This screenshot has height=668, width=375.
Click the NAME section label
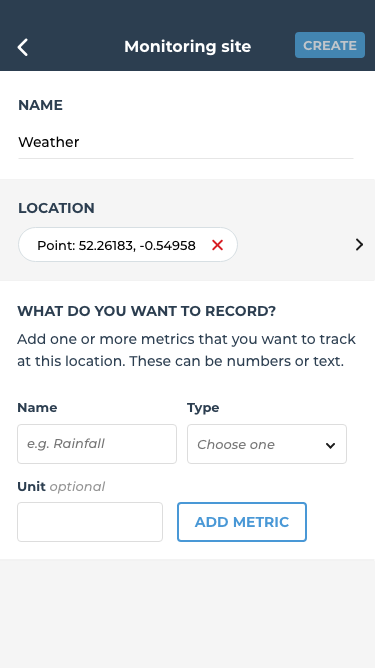(40, 105)
